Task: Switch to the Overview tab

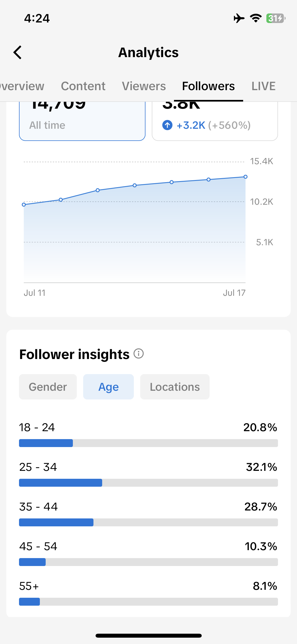Action: (x=22, y=86)
